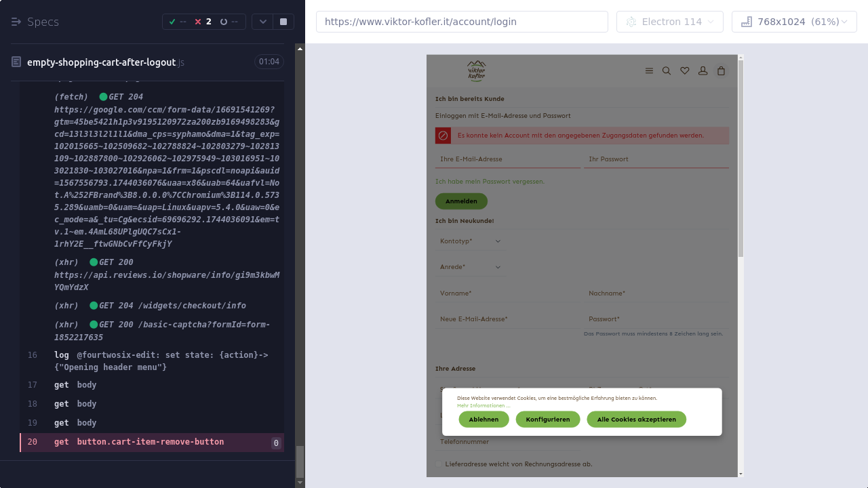The image size is (868, 488).
Task: Click the Viktor Kofler logo
Action: click(x=476, y=70)
